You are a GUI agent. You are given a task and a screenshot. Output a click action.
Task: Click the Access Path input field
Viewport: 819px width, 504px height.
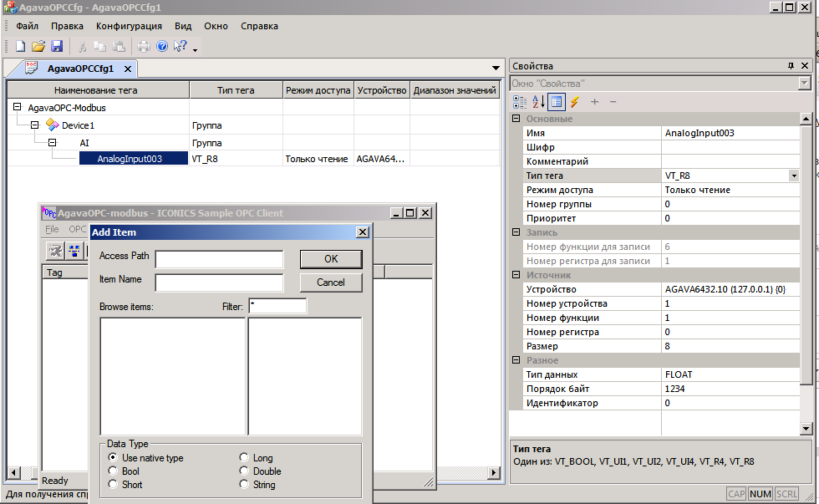pyautogui.click(x=219, y=259)
